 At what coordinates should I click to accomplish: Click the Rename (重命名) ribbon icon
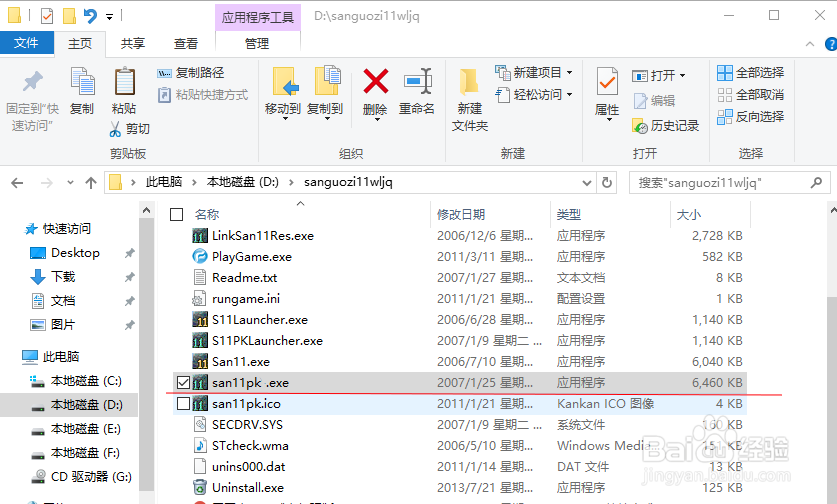pos(418,82)
